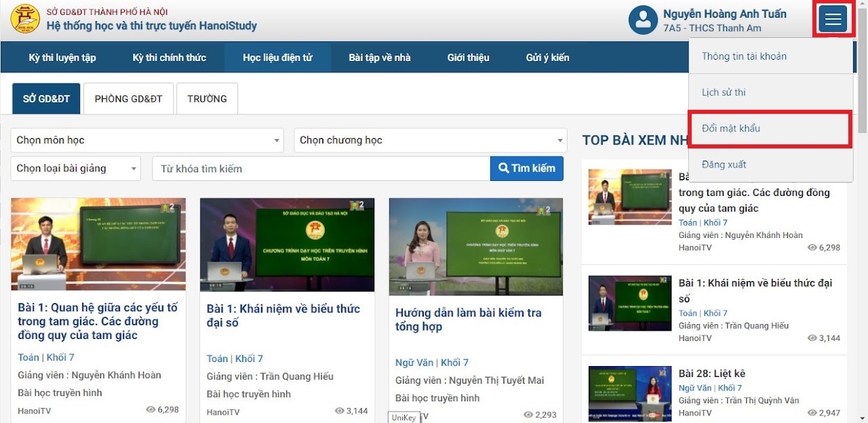The height and width of the screenshot is (423, 868).
Task: Choose Đăng xuất to log out
Action: click(x=726, y=164)
